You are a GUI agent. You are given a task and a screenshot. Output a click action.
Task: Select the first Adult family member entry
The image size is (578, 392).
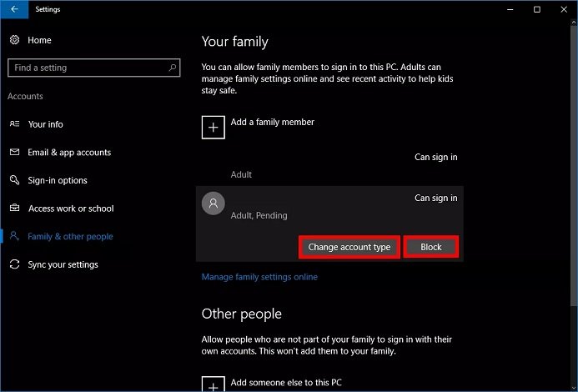coord(329,165)
